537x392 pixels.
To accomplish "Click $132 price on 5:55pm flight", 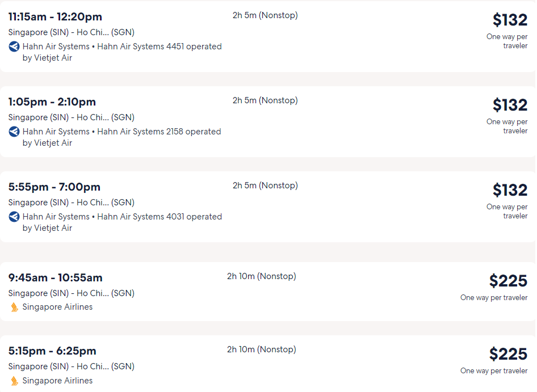I will point(510,191).
